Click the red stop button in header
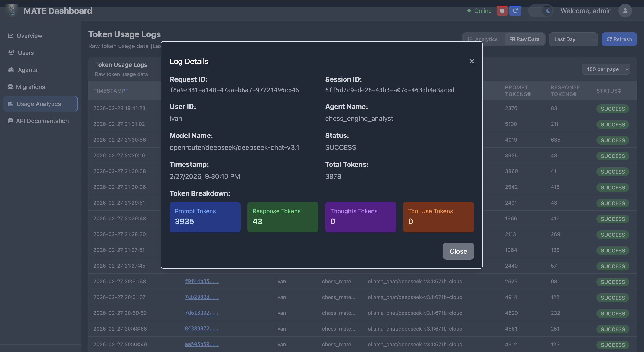This screenshot has height=352, width=644. [x=502, y=11]
